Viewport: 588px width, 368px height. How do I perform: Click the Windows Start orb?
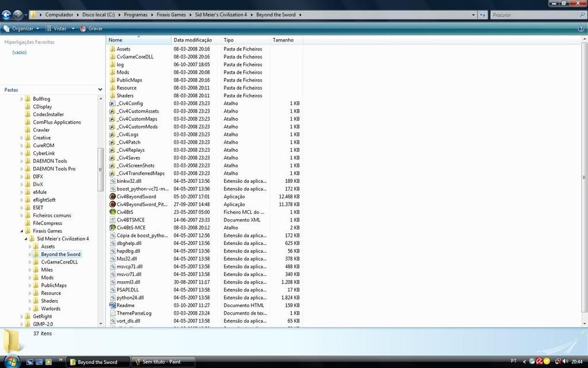[x=11, y=361]
